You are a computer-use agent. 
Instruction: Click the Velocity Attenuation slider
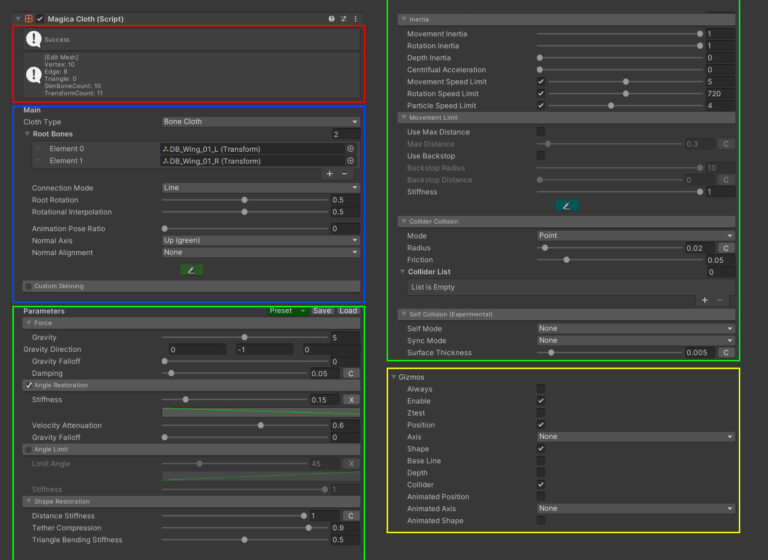coord(245,425)
